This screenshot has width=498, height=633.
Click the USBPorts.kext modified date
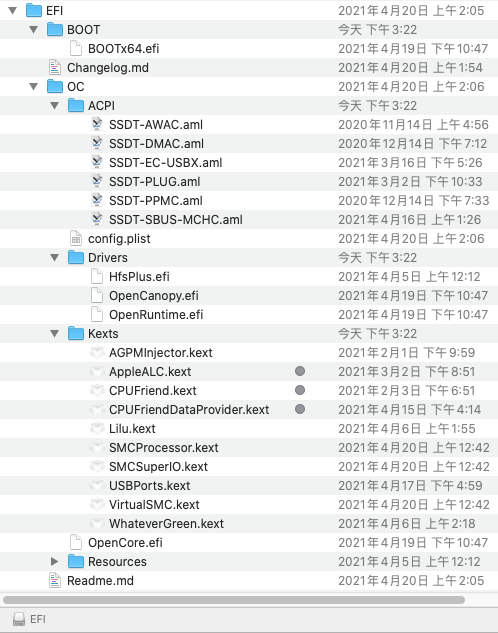tap(410, 486)
